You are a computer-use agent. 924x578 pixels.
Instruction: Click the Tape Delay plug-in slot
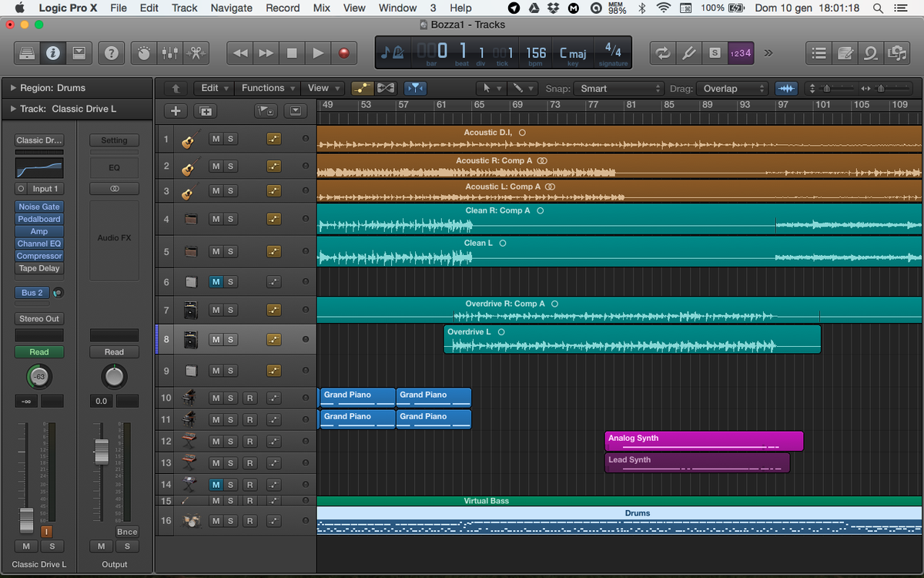coord(39,268)
